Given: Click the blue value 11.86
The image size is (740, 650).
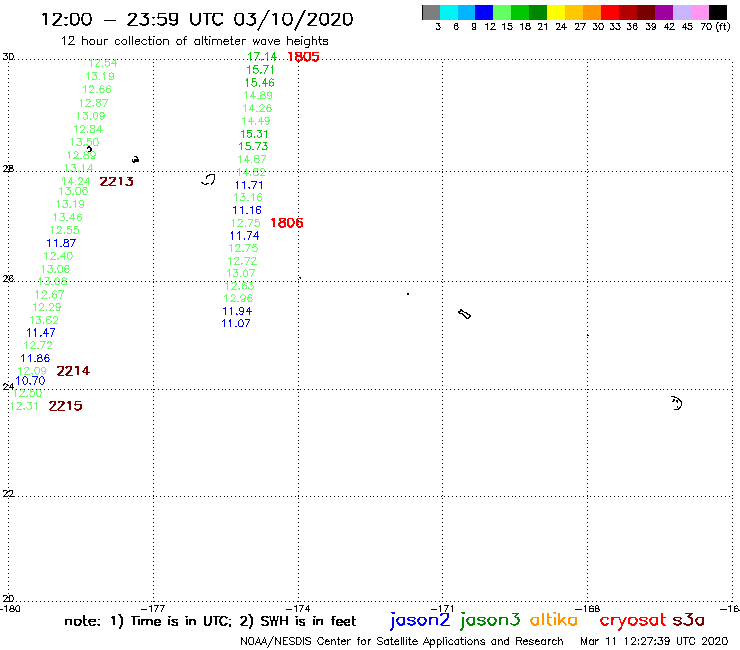Looking at the screenshot, I should point(35,358).
